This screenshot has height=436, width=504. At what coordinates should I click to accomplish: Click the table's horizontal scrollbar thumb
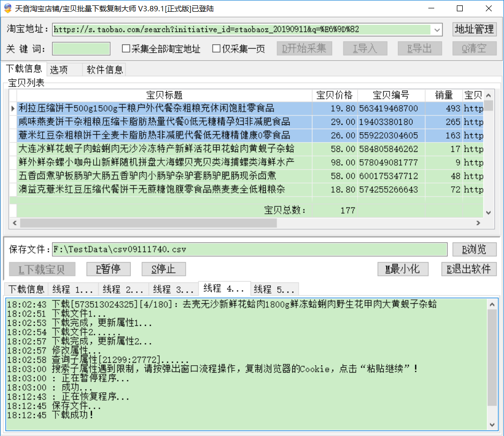[x=147, y=223]
